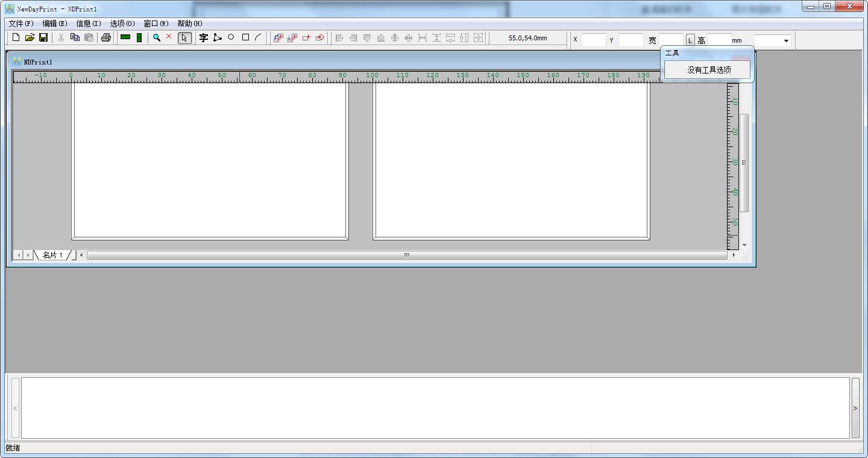Toggle the L lock button between width and height

tap(690, 40)
